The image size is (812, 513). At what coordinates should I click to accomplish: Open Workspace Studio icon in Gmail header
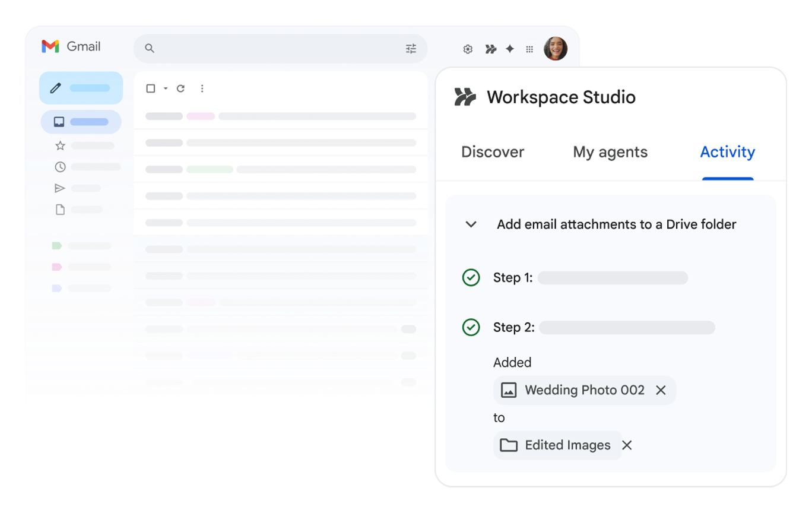click(x=490, y=49)
